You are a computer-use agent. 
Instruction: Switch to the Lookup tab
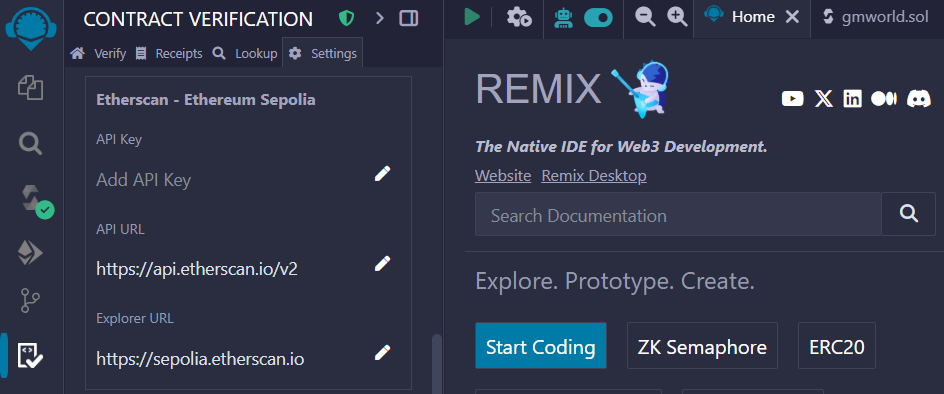244,54
